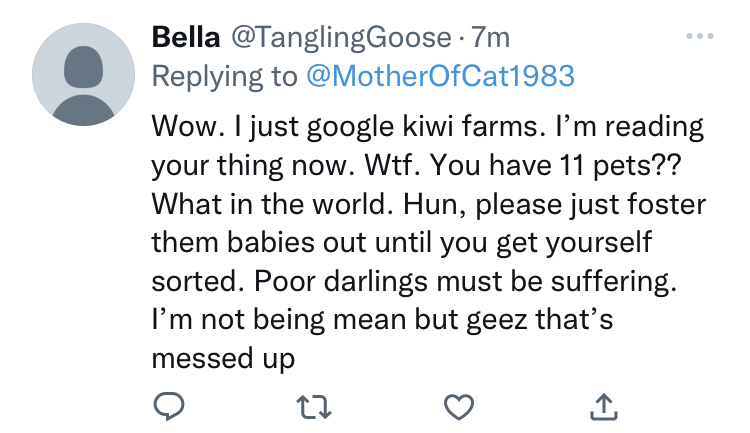Open the @TanglingGoose handle
The width and height of the screenshot is (750, 433).
[342, 38]
